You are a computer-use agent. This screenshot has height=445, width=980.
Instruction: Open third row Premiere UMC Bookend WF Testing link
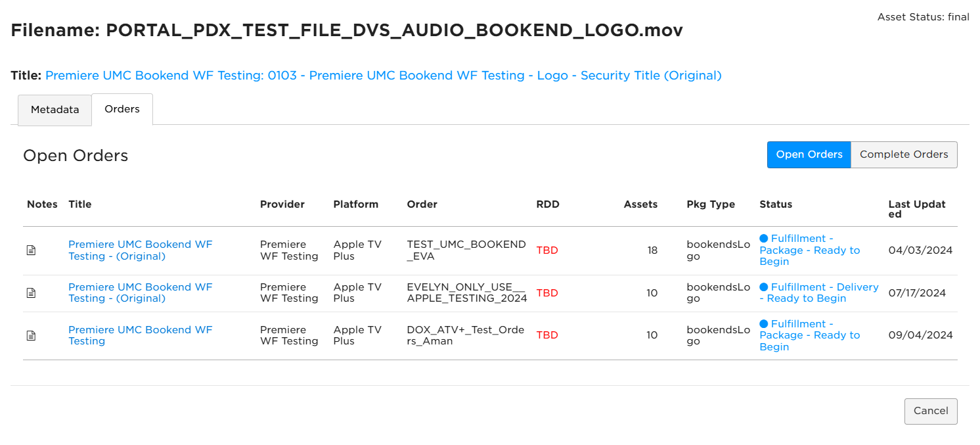click(x=141, y=335)
